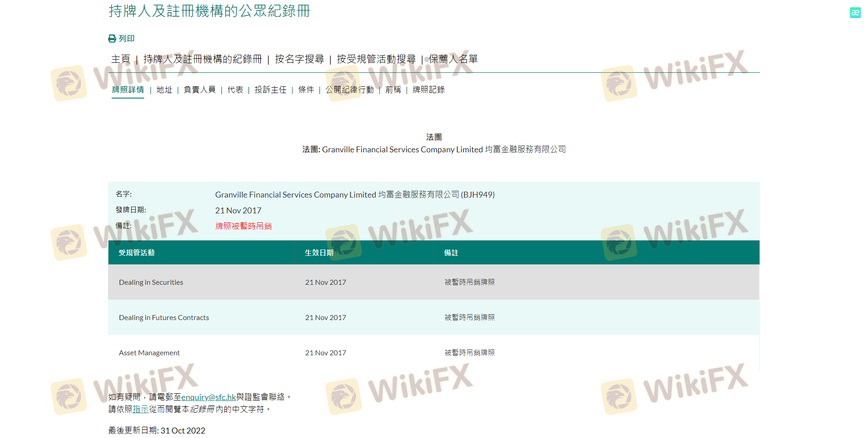Open 按名字搜尋 search by name
This screenshot has height=438, width=868.
299,59
